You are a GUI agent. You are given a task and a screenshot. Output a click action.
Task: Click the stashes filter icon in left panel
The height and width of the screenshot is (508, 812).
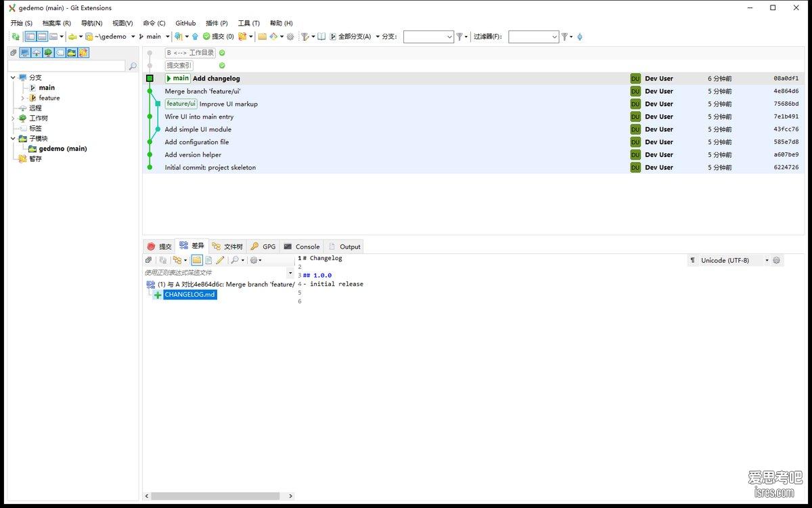pyautogui.click(x=83, y=53)
